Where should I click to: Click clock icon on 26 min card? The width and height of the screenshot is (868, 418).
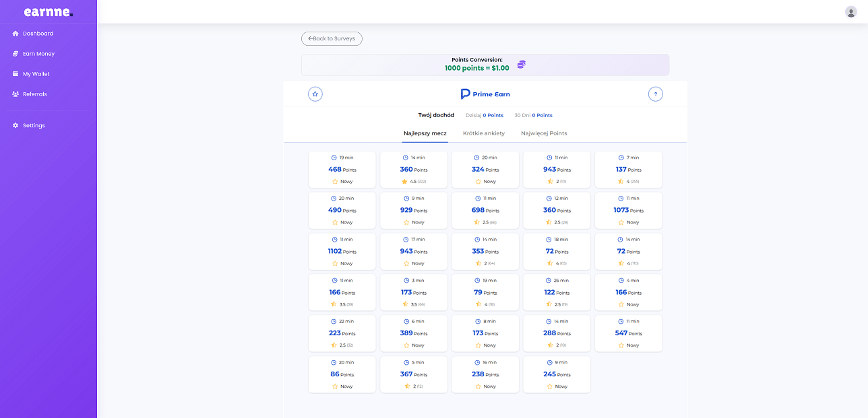[x=547, y=281]
